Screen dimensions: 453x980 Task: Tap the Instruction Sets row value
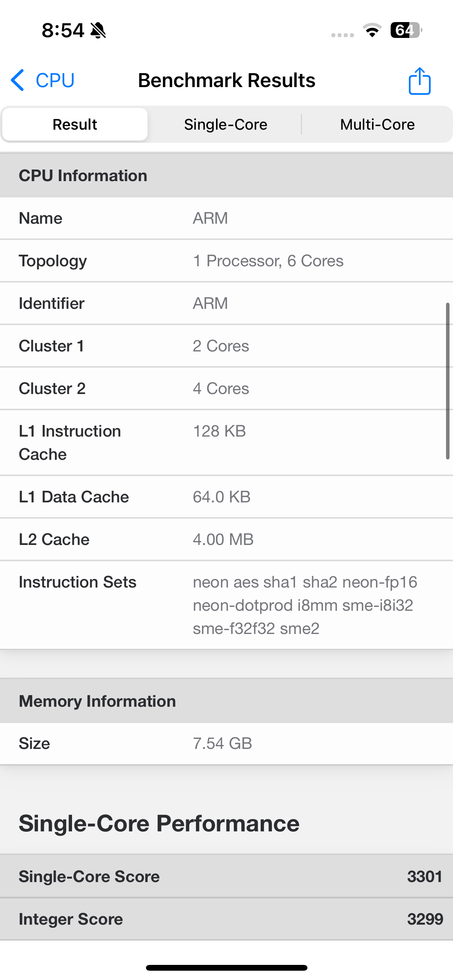(x=305, y=605)
